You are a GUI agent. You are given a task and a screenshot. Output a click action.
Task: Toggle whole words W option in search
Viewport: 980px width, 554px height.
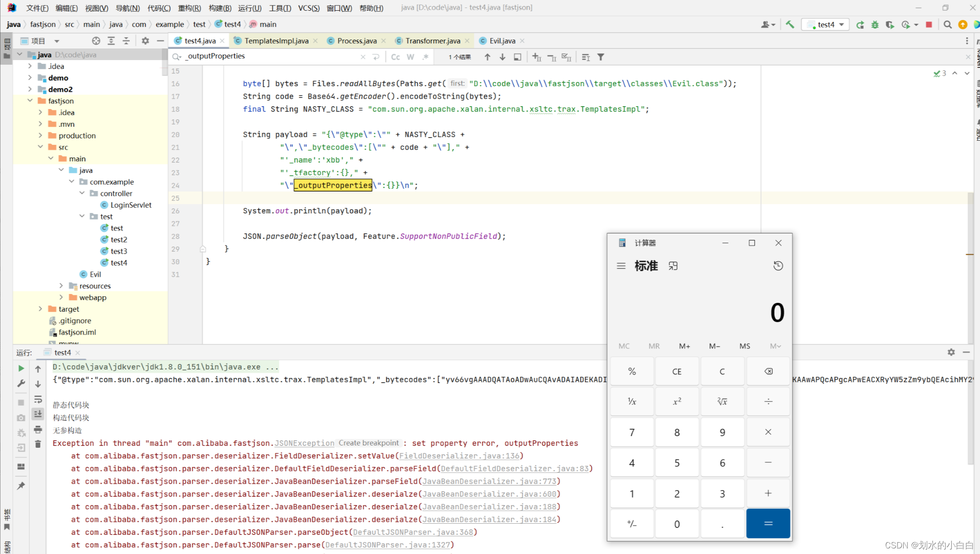pyautogui.click(x=410, y=57)
